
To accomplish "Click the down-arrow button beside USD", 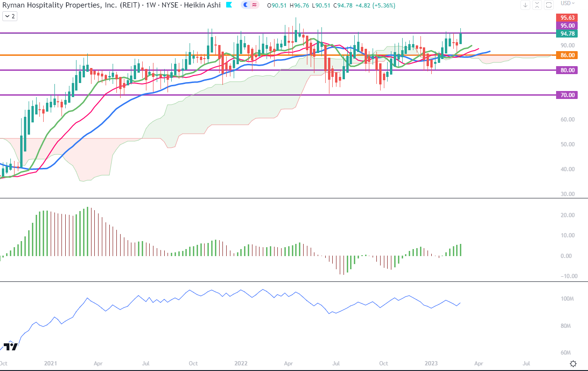I will pyautogui.click(x=525, y=5).
